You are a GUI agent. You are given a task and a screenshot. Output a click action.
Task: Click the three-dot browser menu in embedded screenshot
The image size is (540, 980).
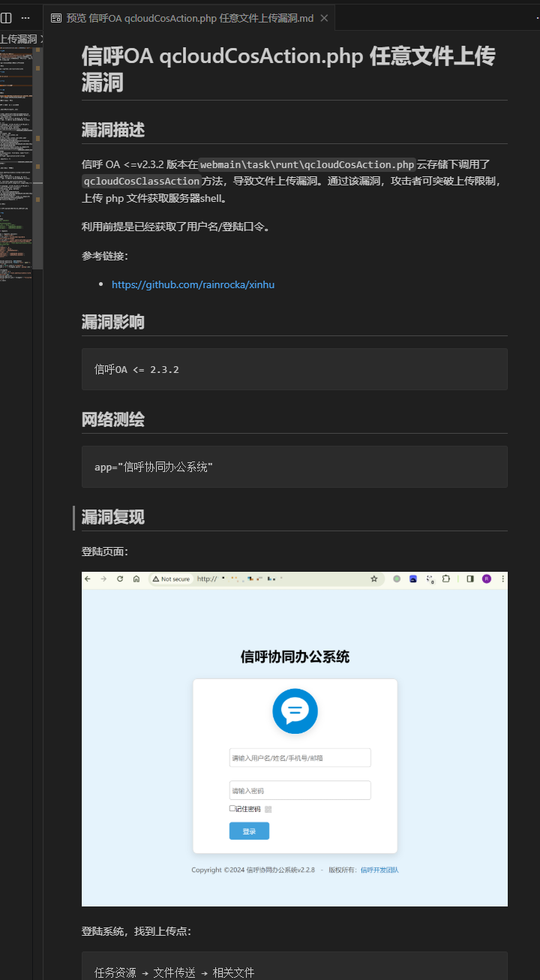click(x=502, y=579)
